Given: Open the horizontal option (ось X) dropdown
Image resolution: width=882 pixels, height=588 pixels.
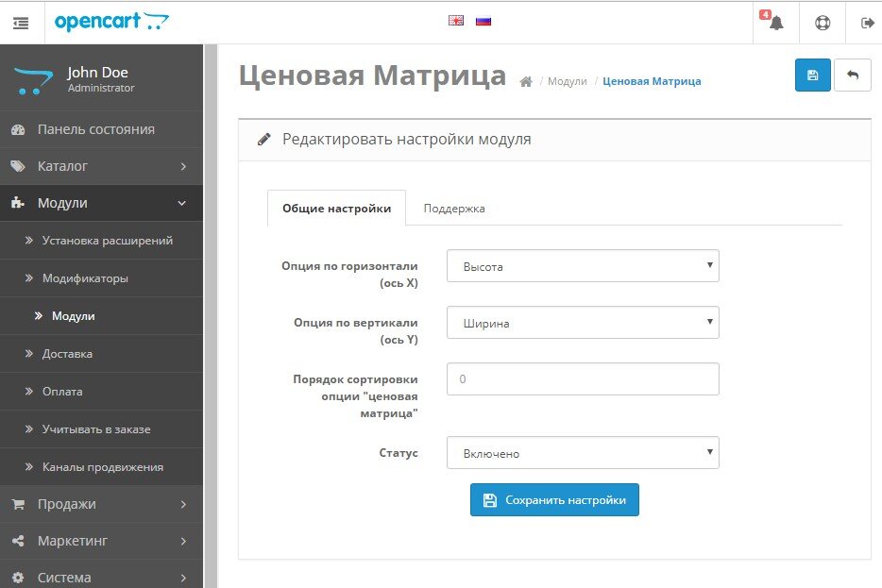Looking at the screenshot, I should point(583,266).
